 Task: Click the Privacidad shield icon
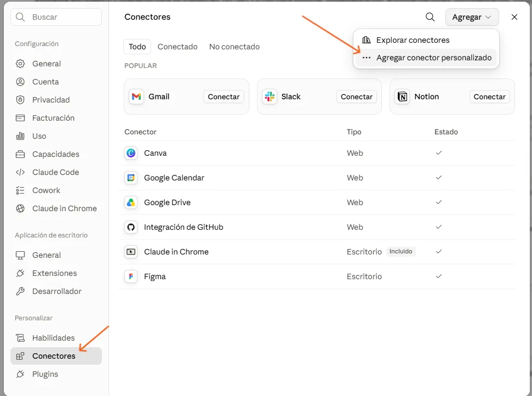point(20,100)
